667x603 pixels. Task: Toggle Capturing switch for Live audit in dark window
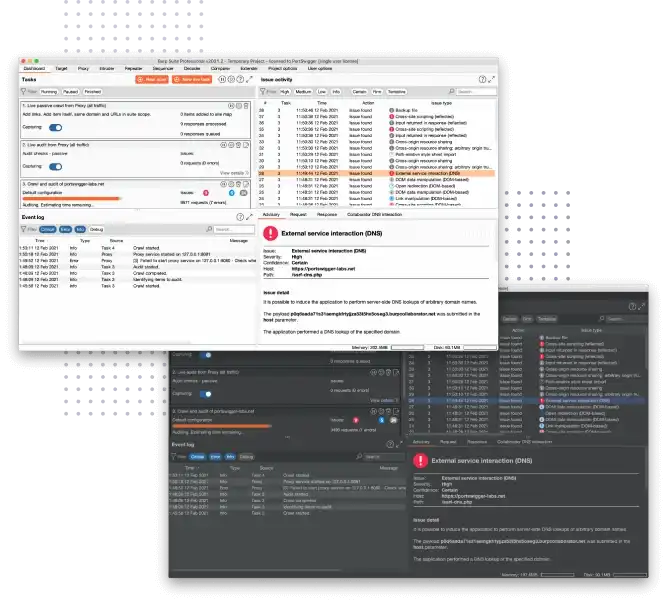tap(205, 394)
